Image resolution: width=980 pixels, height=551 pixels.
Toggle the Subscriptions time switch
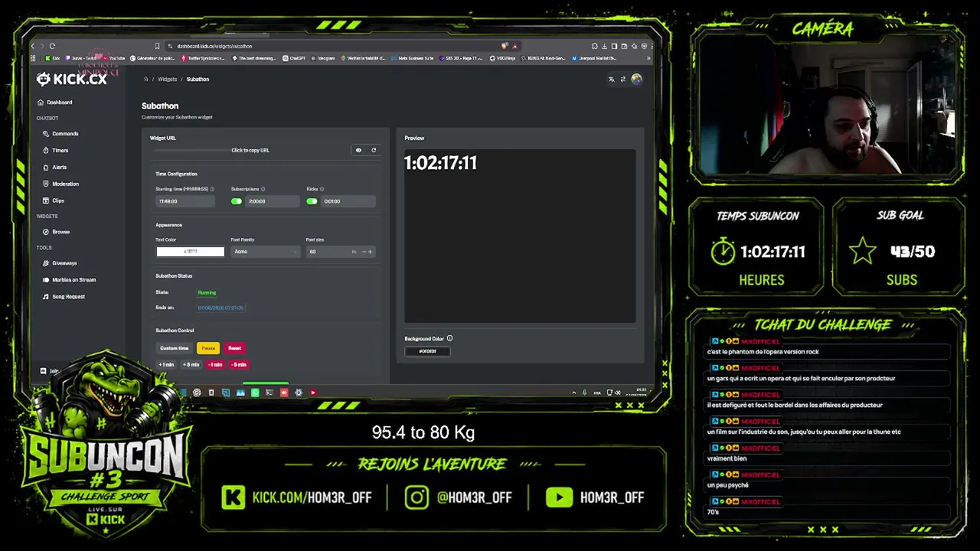pos(237,201)
